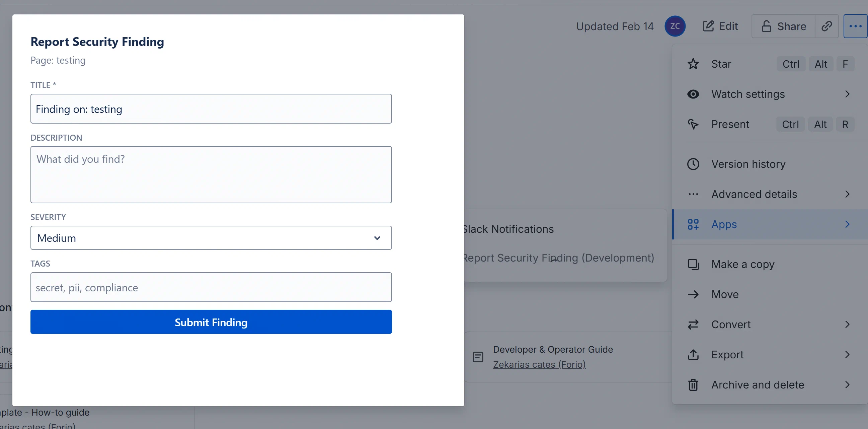Click the eye icon for Watch settings
The image size is (868, 429).
coord(693,94)
